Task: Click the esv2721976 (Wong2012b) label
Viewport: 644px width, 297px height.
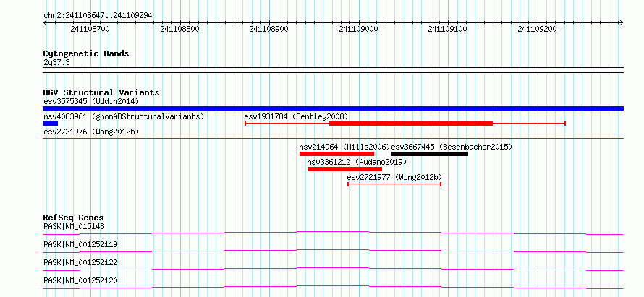Action: [x=91, y=132]
